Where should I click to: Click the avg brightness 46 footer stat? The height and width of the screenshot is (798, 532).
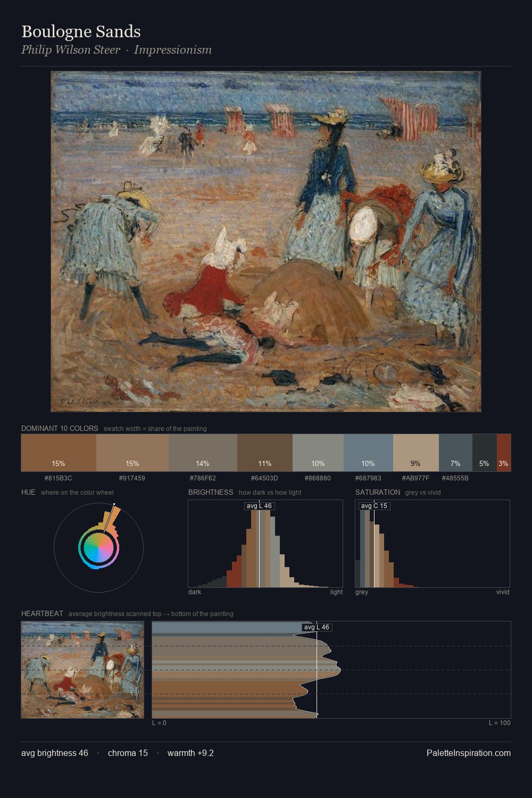[x=55, y=753]
